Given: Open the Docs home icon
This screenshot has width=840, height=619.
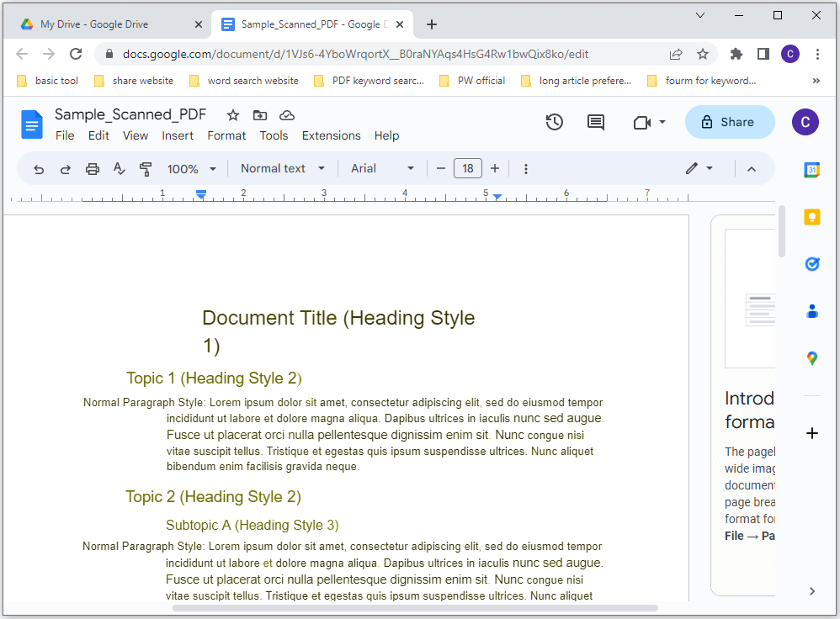Looking at the screenshot, I should coord(32,124).
